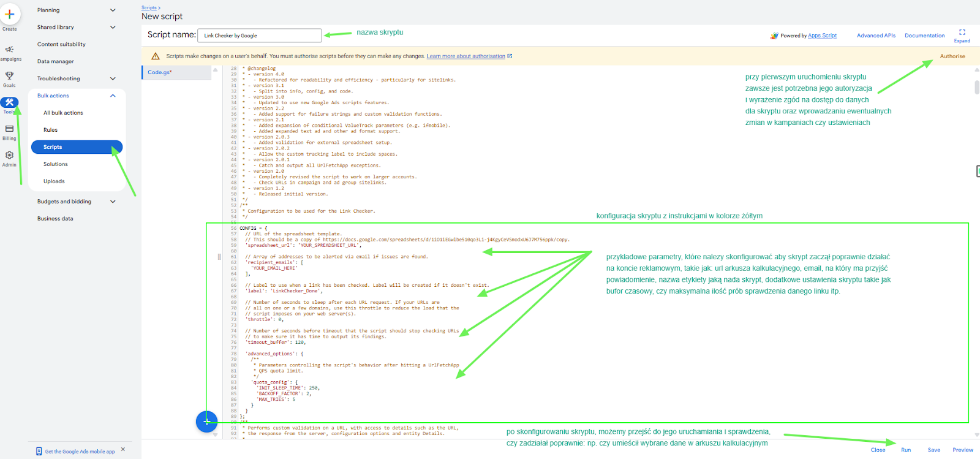Open the Advanced APIs link
The image size is (980, 459).
pyautogui.click(x=876, y=36)
